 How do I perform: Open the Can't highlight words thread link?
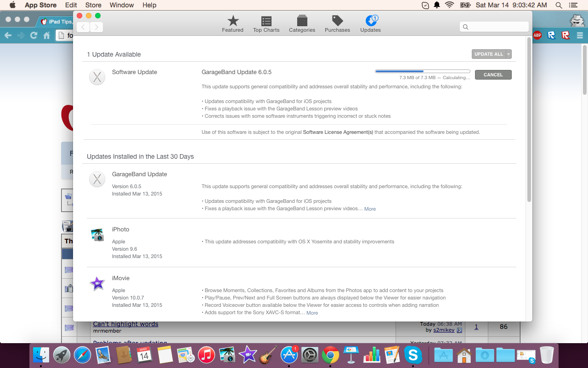125,324
